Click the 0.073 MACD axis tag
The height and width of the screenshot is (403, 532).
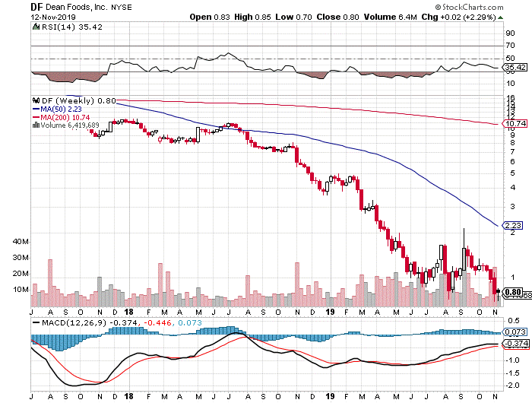click(x=515, y=332)
